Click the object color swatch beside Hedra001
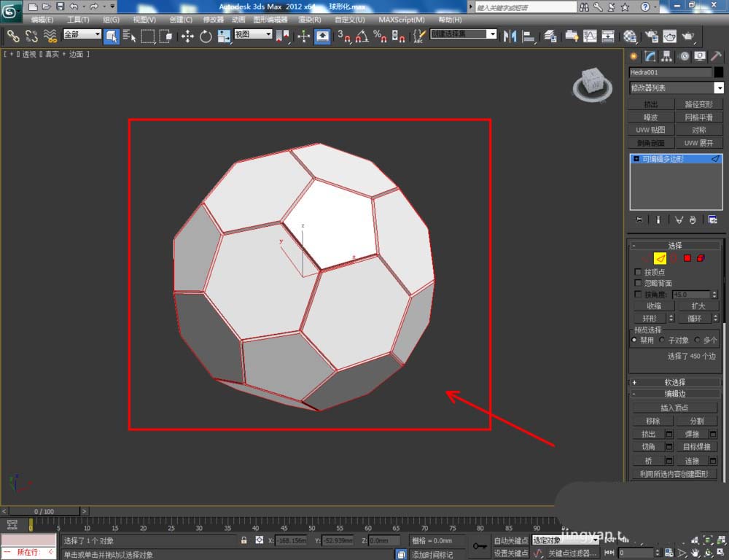The image size is (729, 560). tap(718, 72)
